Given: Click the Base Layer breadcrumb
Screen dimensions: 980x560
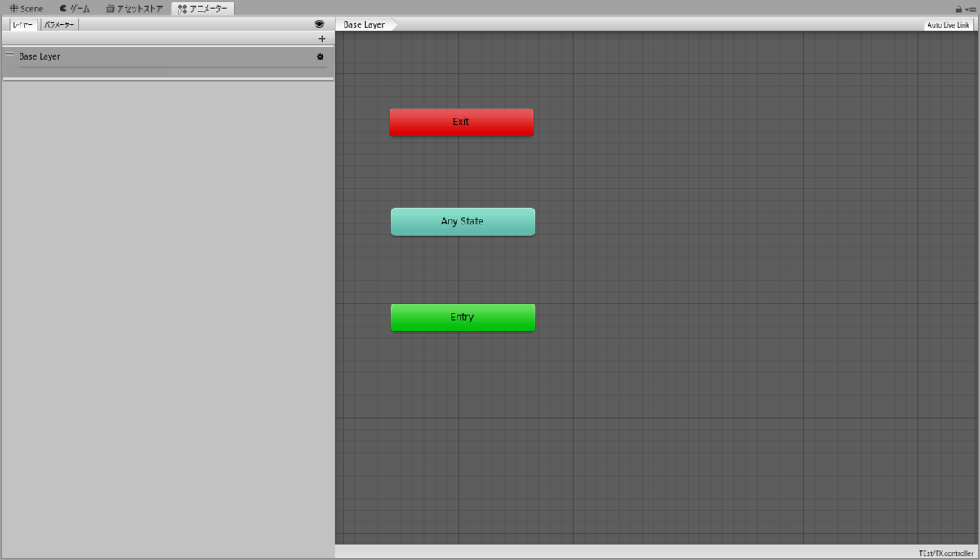Looking at the screenshot, I should 366,24.
